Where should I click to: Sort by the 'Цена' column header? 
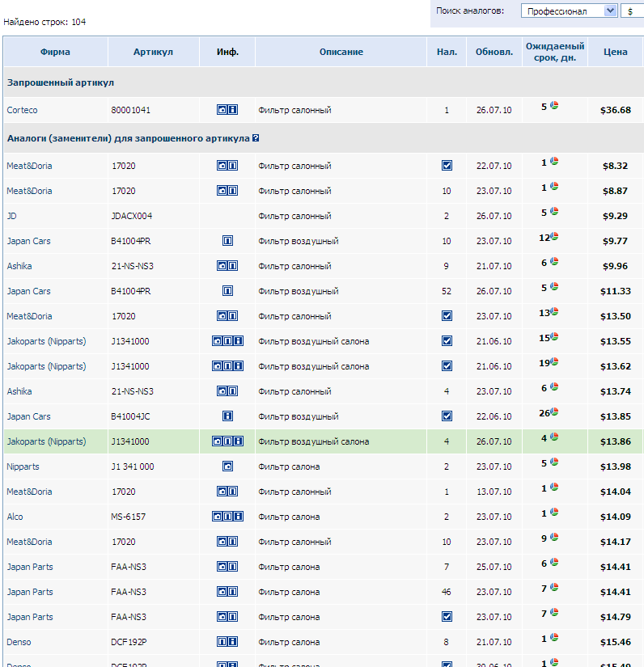616,52
